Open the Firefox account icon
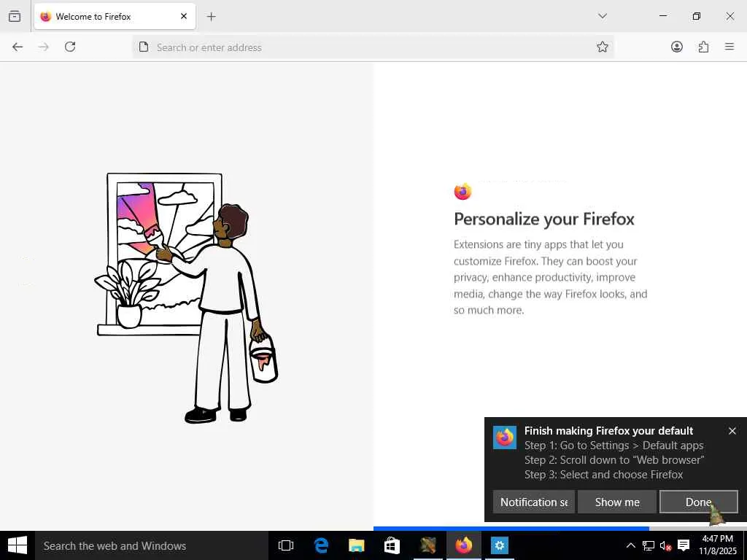Screen dimensions: 747x560 [x=677, y=47]
